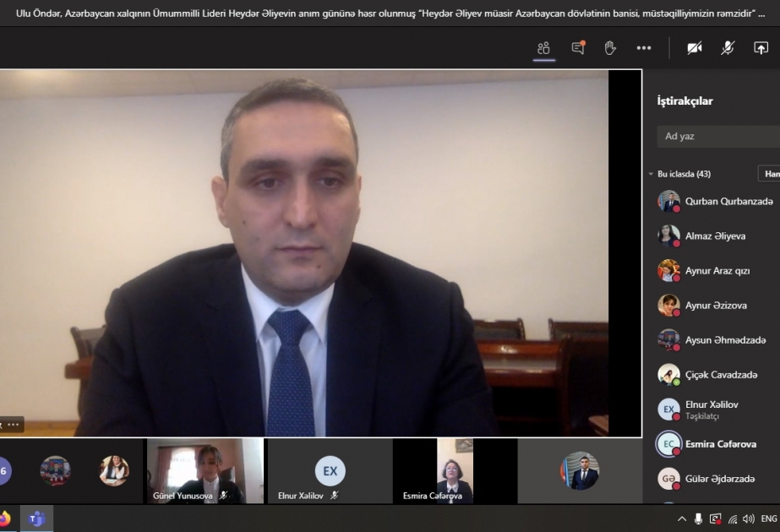780x532 pixels.
Task: Open the meeting chat icon
Action: click(x=578, y=48)
